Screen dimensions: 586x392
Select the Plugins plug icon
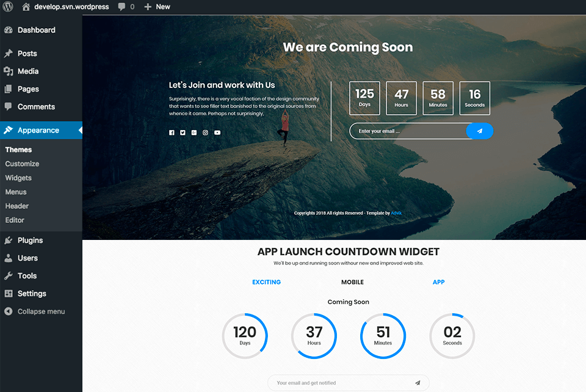click(9, 240)
